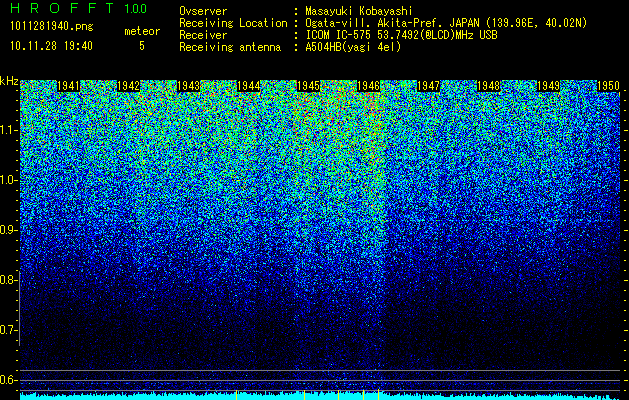The width and height of the screenshot is (629, 400).
Task: Click the 'Receiving Location' label
Action: coord(233,23)
